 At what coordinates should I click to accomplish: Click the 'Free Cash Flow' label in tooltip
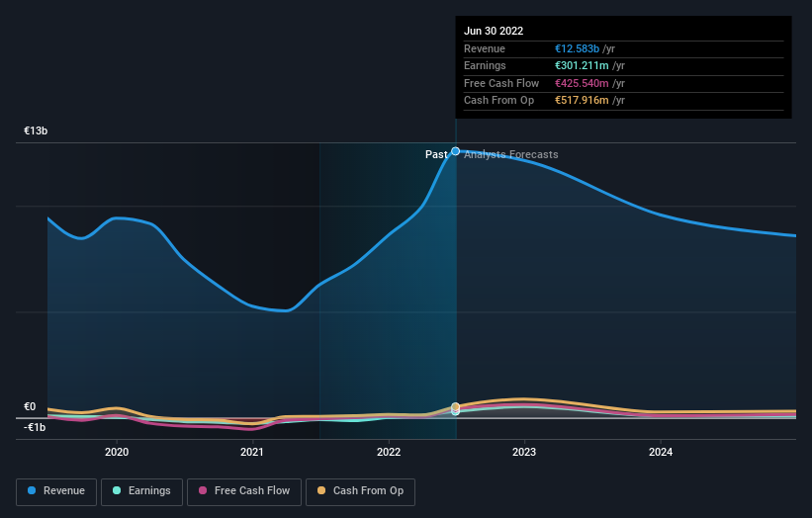pos(501,83)
